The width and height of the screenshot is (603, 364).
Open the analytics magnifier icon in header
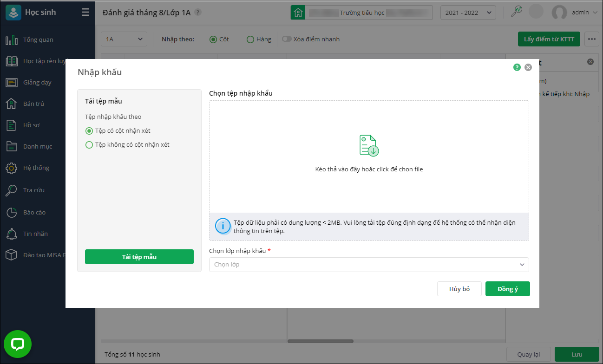pos(517,12)
